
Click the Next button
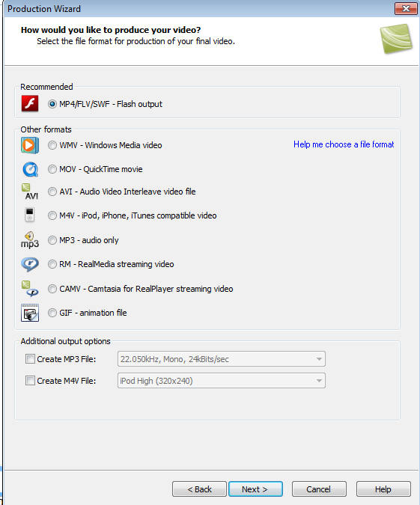click(255, 489)
